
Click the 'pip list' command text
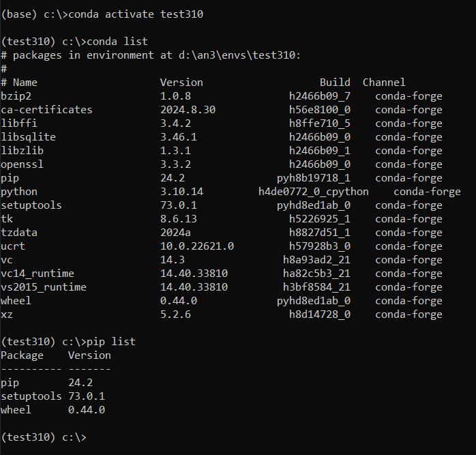(x=111, y=341)
